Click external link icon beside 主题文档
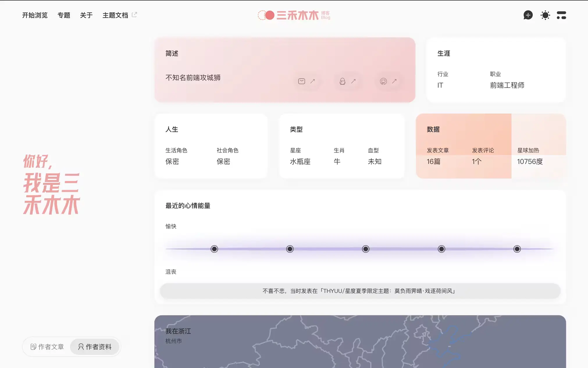 134,15
